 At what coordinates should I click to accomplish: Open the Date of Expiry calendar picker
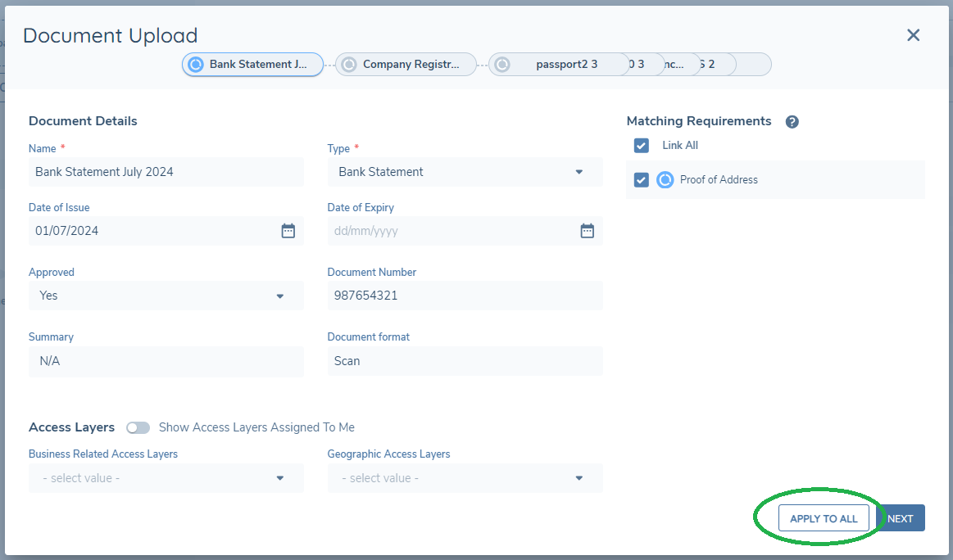click(587, 231)
